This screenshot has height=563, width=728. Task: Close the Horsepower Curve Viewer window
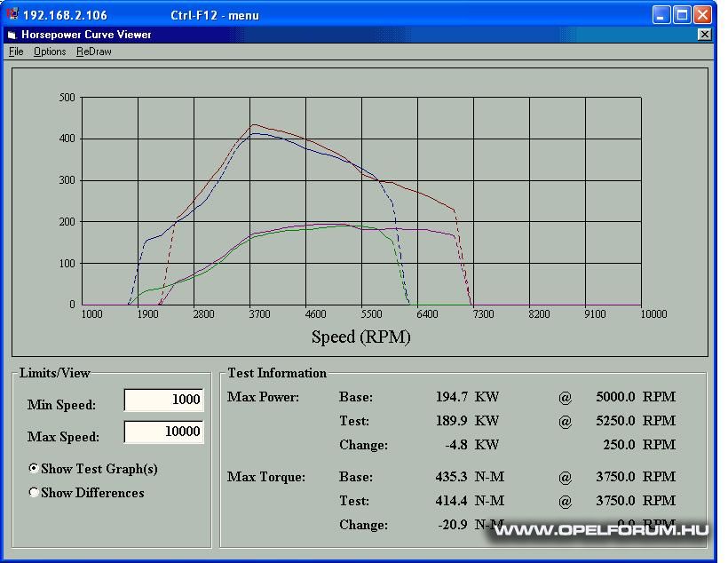[x=704, y=35]
